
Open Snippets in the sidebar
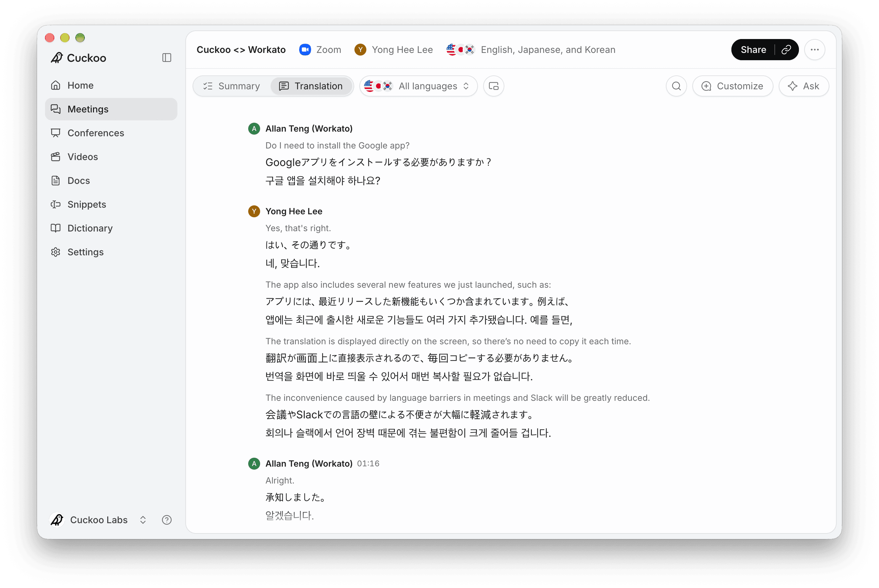point(111,204)
